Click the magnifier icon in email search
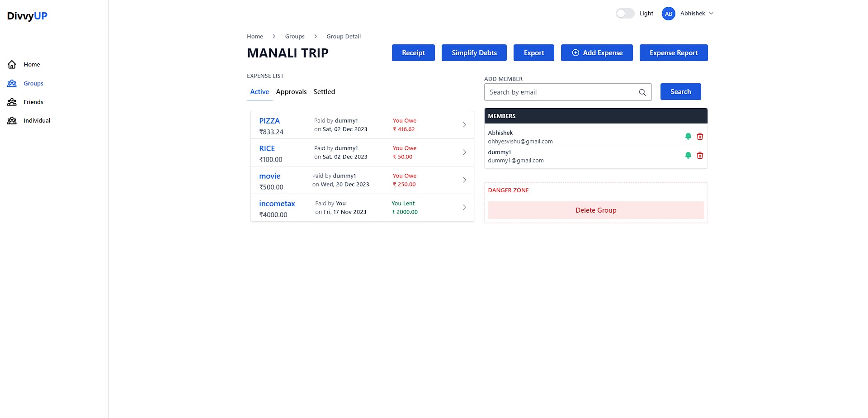The width and height of the screenshot is (868, 418). [x=642, y=92]
